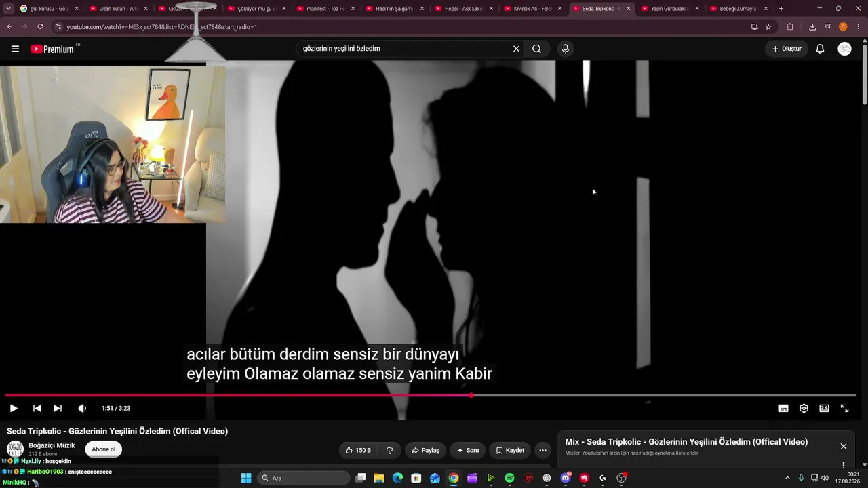This screenshot has width=868, height=488.
Task: Bookmark this page with the star icon
Action: [768, 27]
